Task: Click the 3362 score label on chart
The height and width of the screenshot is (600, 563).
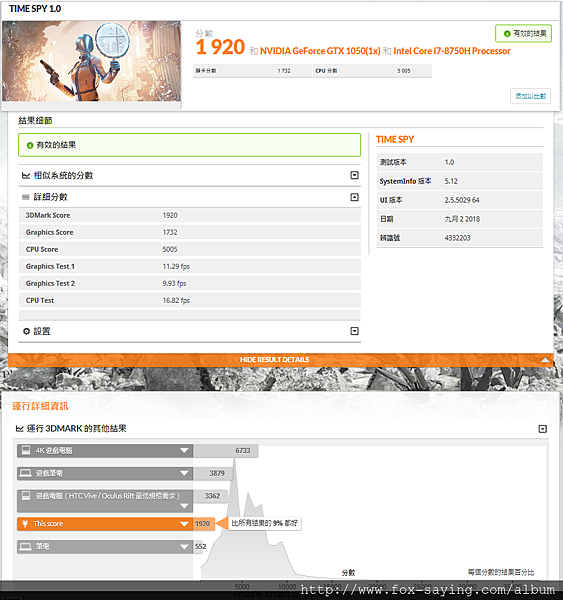Action: (x=212, y=496)
